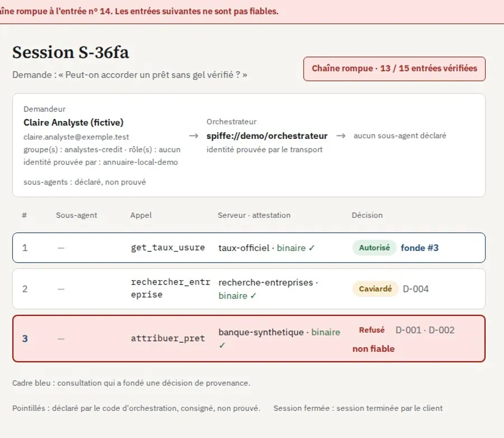Click 'recherche-entreprises · binaire ✓' attestation
This screenshot has width=504, height=438.
coord(268,289)
